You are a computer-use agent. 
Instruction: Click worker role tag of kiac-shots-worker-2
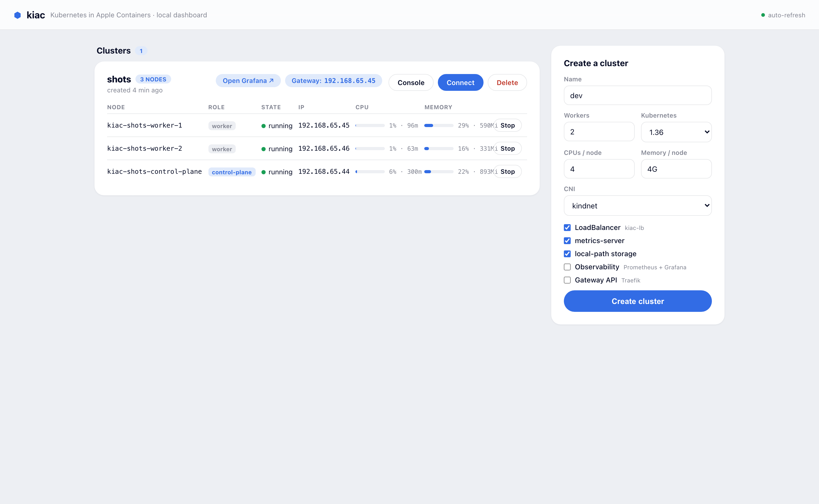click(x=222, y=149)
